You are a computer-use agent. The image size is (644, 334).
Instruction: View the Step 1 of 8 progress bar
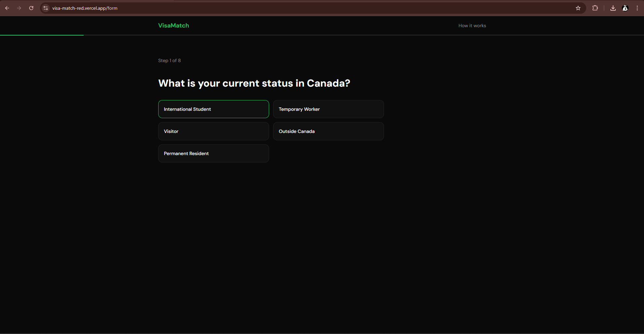[x=42, y=35]
